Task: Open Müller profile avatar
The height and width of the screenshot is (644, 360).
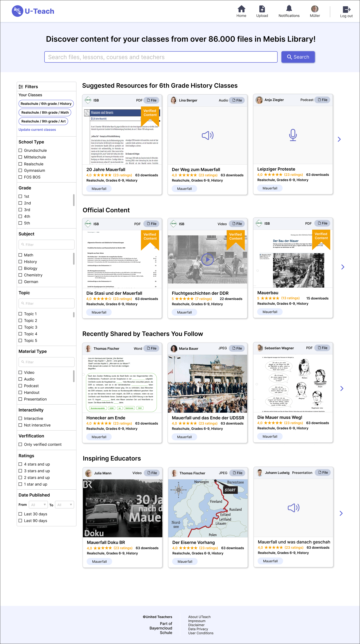Action: point(315,9)
